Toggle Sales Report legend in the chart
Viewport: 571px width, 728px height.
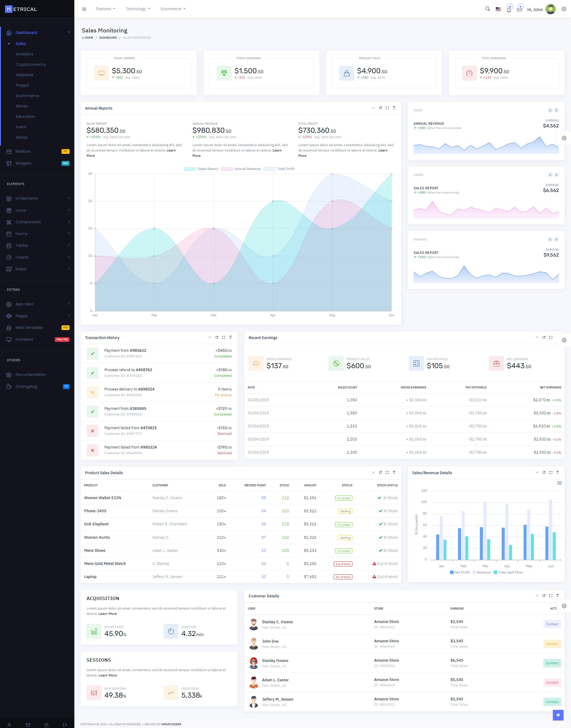[201, 169]
